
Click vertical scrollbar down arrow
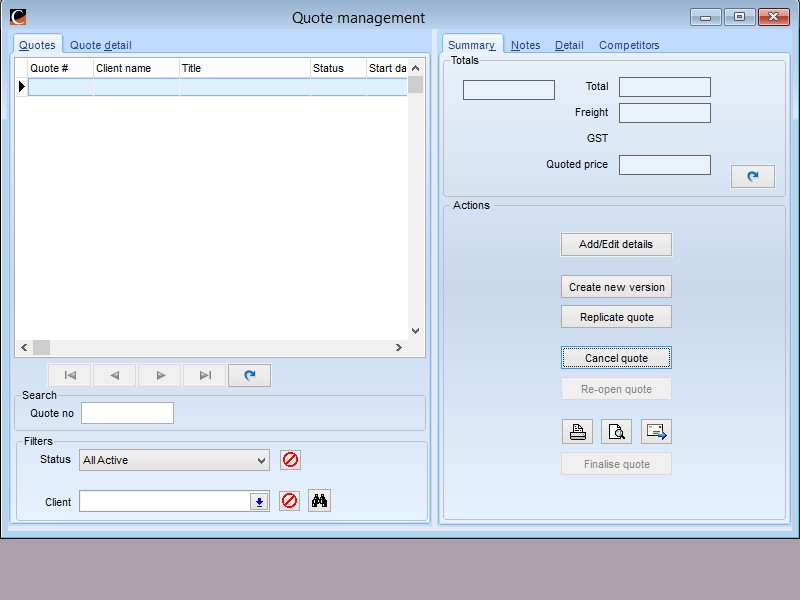tap(416, 331)
